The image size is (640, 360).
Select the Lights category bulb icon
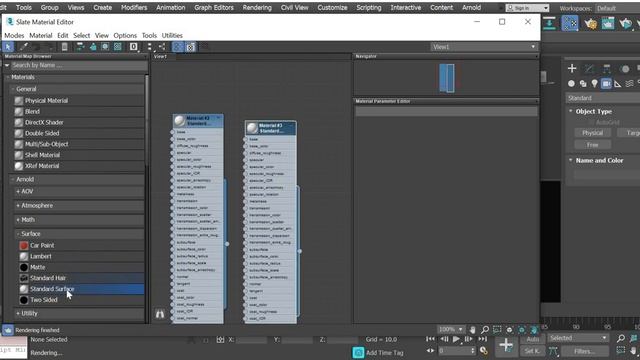[x=594, y=83]
